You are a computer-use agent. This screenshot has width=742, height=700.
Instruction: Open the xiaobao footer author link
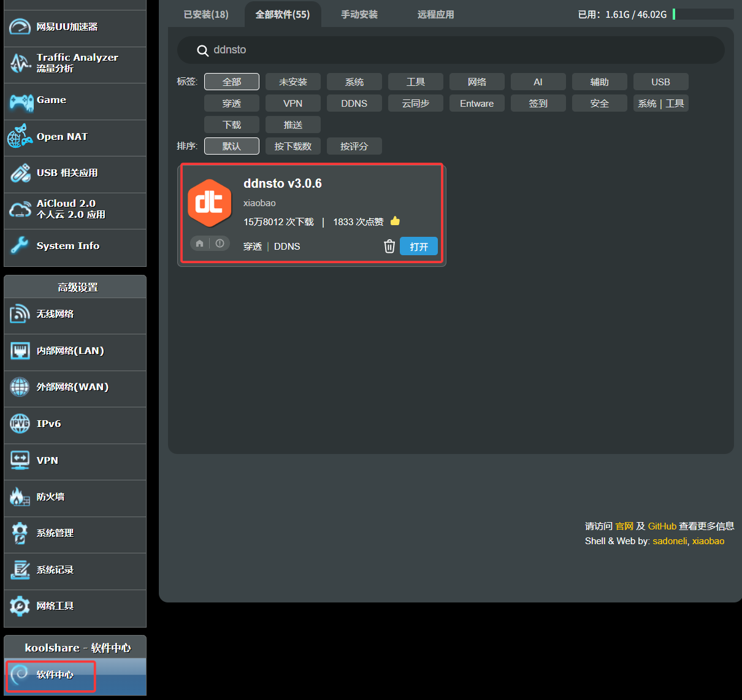[708, 541]
